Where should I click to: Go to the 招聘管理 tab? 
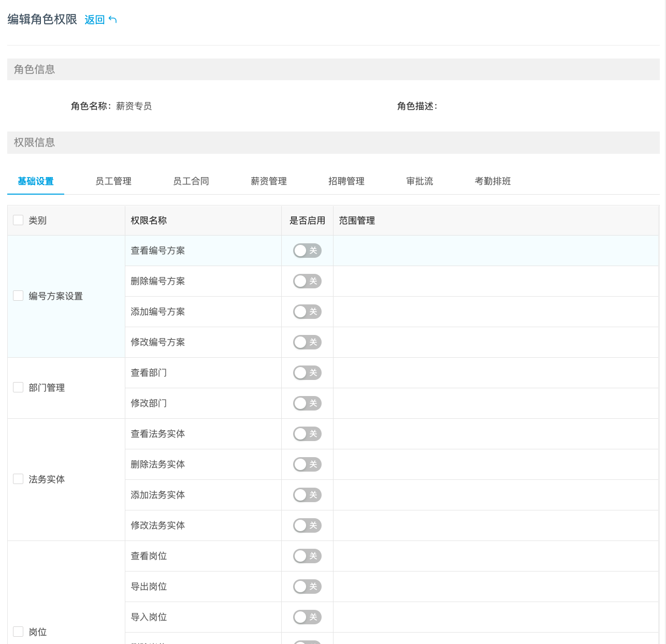coord(346,181)
